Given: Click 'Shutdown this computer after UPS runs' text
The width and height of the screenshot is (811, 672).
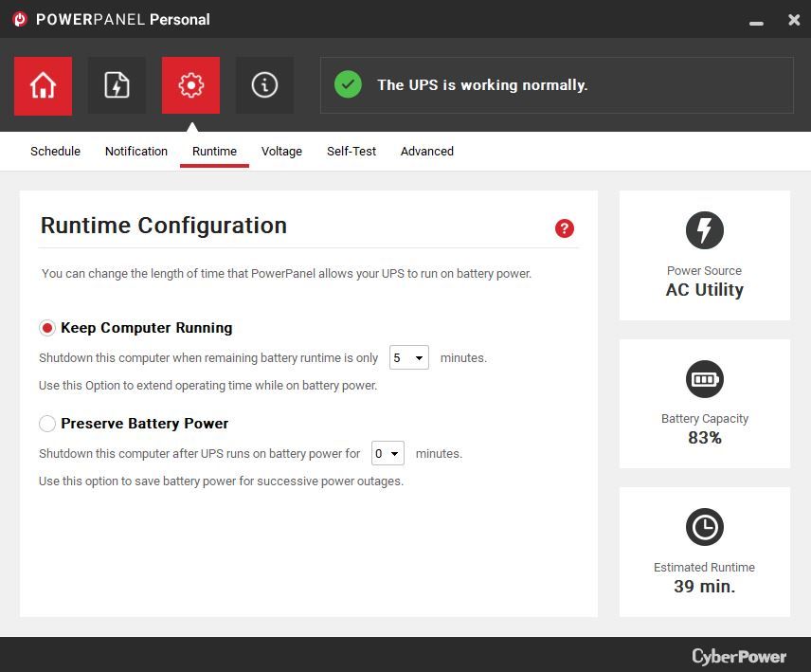Looking at the screenshot, I should [x=199, y=454].
